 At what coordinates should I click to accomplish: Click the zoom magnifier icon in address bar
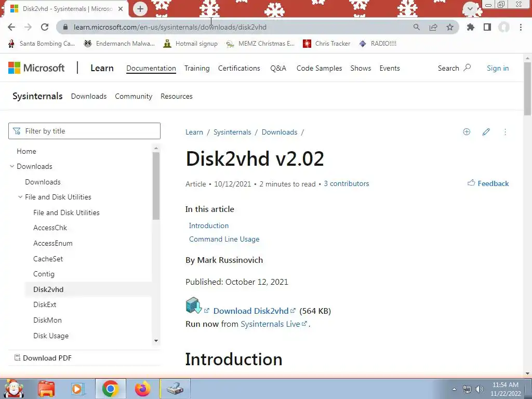point(417,27)
